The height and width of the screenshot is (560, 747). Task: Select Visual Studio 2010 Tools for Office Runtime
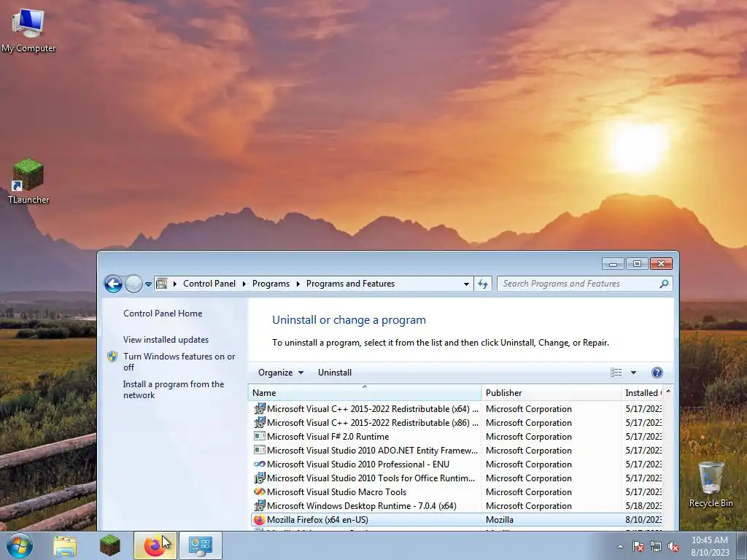click(457, 478)
